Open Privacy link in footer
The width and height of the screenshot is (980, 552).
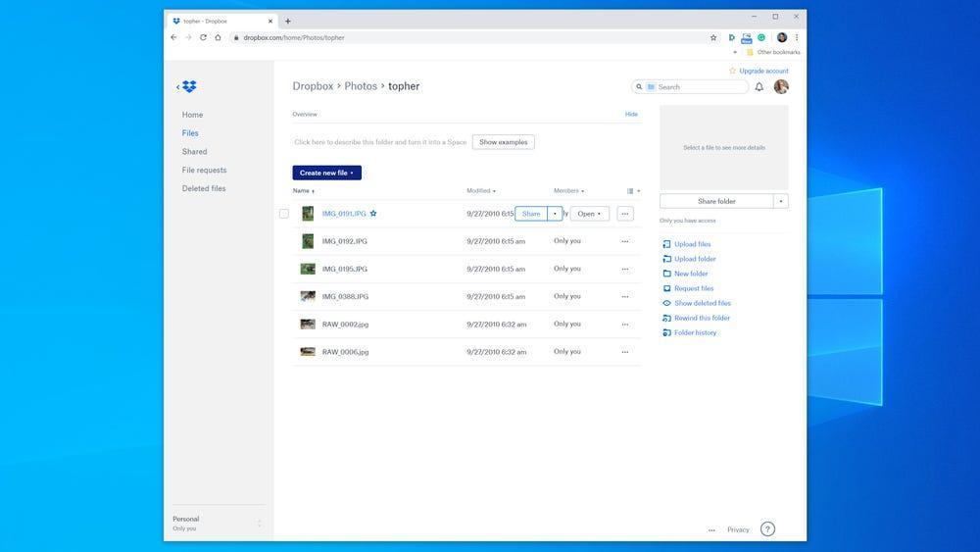(x=738, y=530)
